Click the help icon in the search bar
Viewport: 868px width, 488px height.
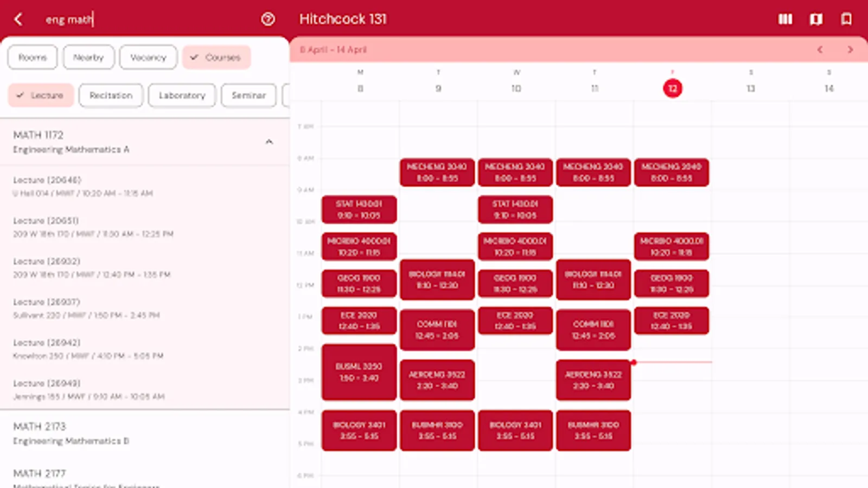(267, 19)
